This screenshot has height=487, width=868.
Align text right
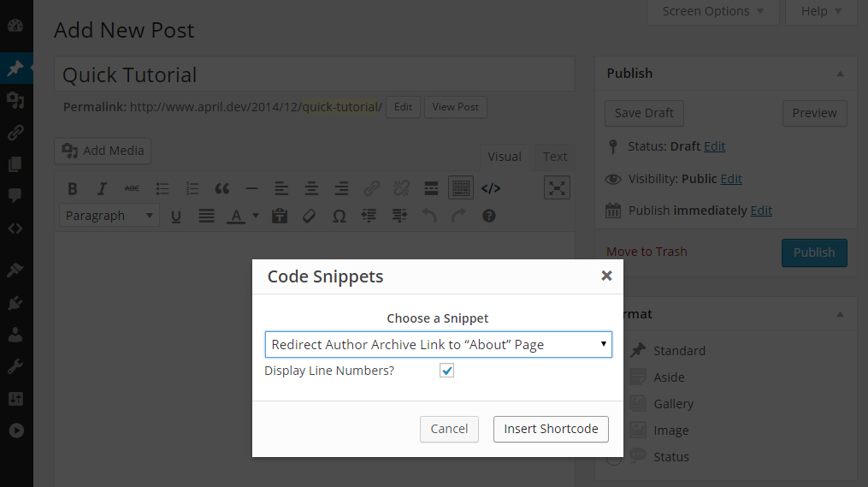341,188
